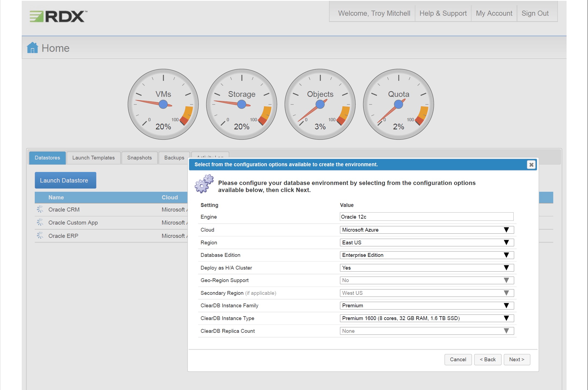Open the Database Edition dropdown
This screenshot has width=588, height=390.
coord(426,255)
